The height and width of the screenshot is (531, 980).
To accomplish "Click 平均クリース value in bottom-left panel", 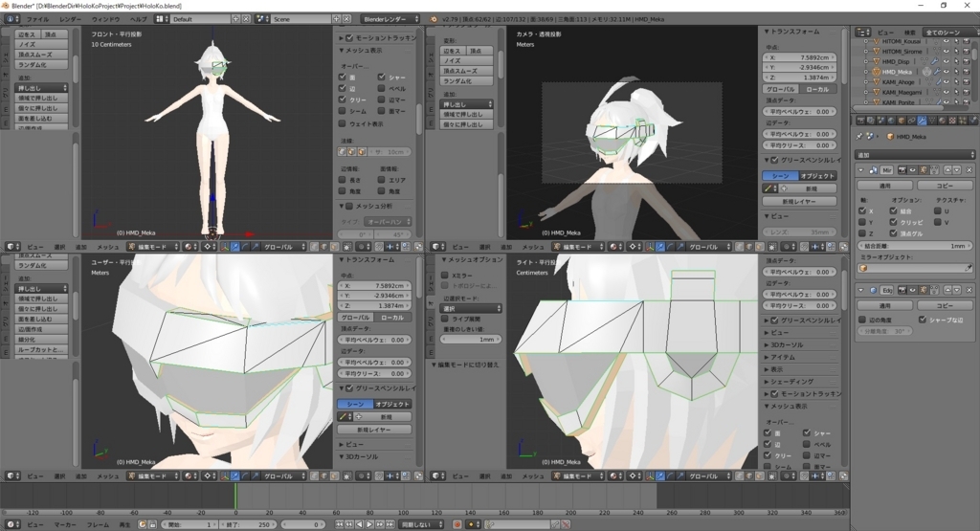I will click(374, 373).
